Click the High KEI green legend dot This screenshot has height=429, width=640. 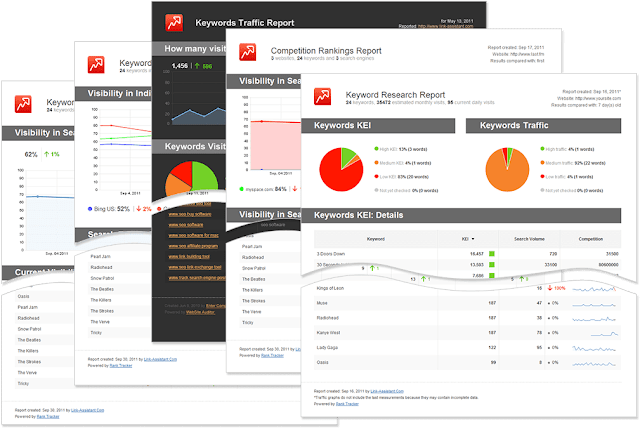coord(376,149)
